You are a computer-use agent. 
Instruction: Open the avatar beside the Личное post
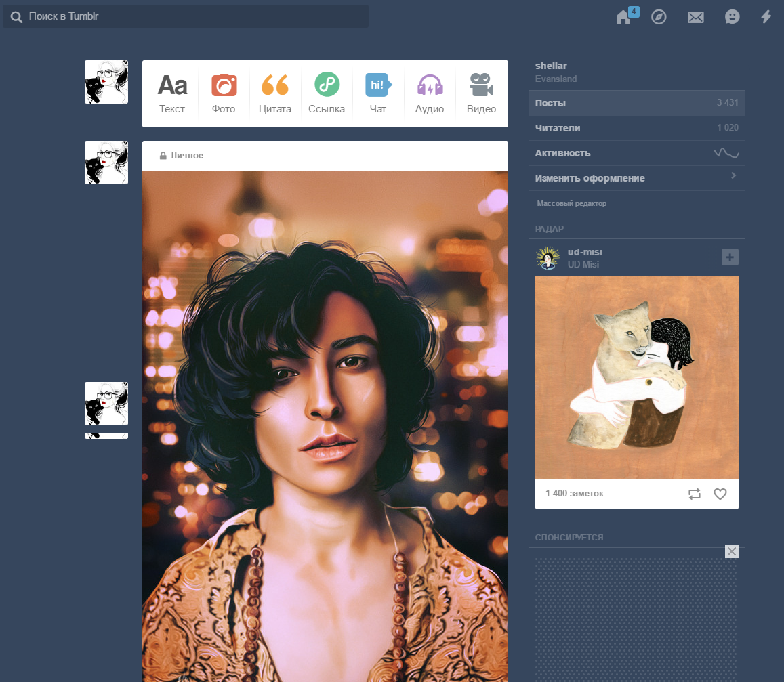click(x=106, y=163)
